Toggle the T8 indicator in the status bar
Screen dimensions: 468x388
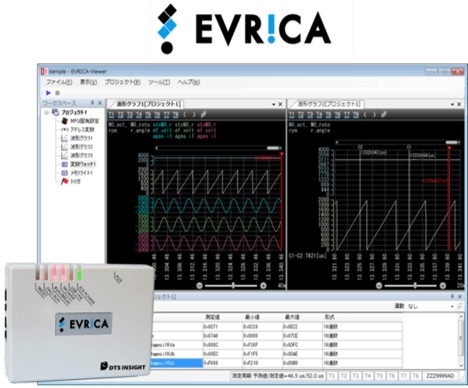pos(415,376)
